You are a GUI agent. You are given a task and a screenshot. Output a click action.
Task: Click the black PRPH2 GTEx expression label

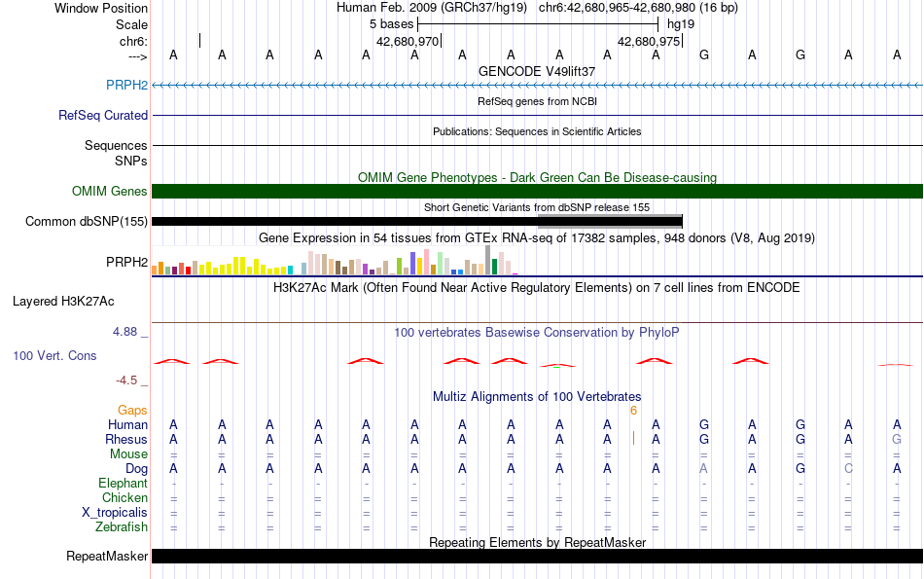(126, 262)
